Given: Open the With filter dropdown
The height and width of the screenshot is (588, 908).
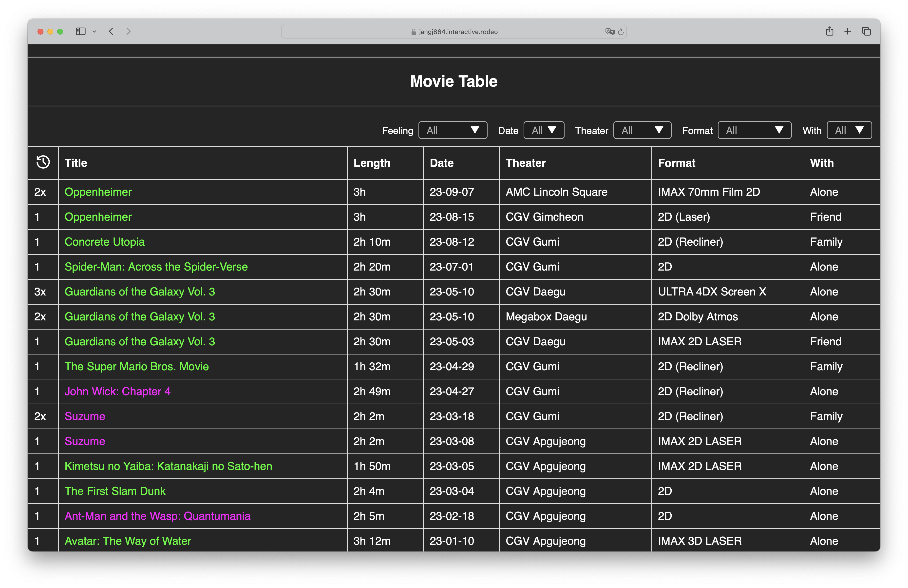Looking at the screenshot, I should click(x=849, y=131).
